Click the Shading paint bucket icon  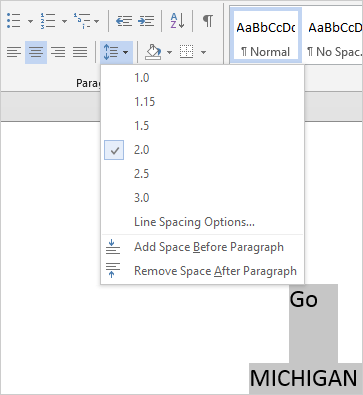(153, 52)
